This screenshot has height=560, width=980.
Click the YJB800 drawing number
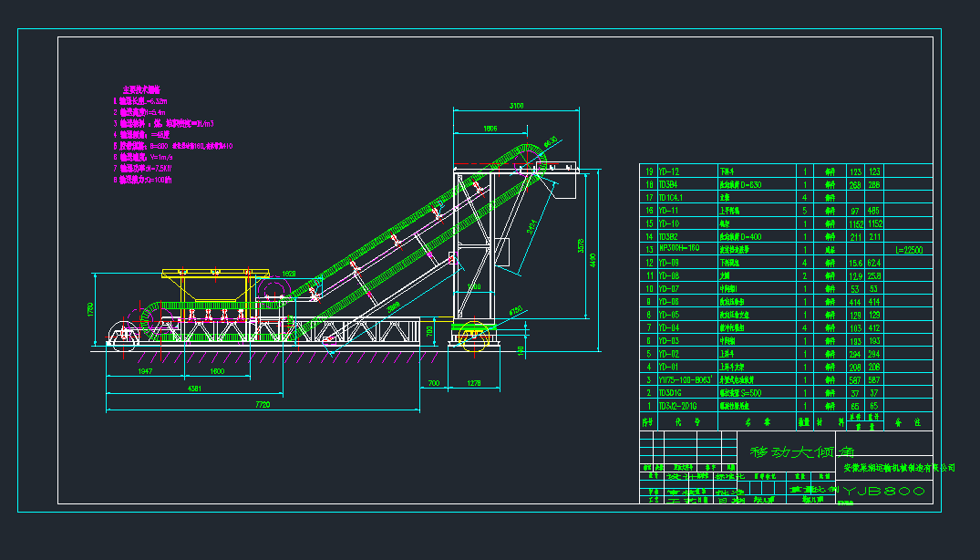[883, 492]
